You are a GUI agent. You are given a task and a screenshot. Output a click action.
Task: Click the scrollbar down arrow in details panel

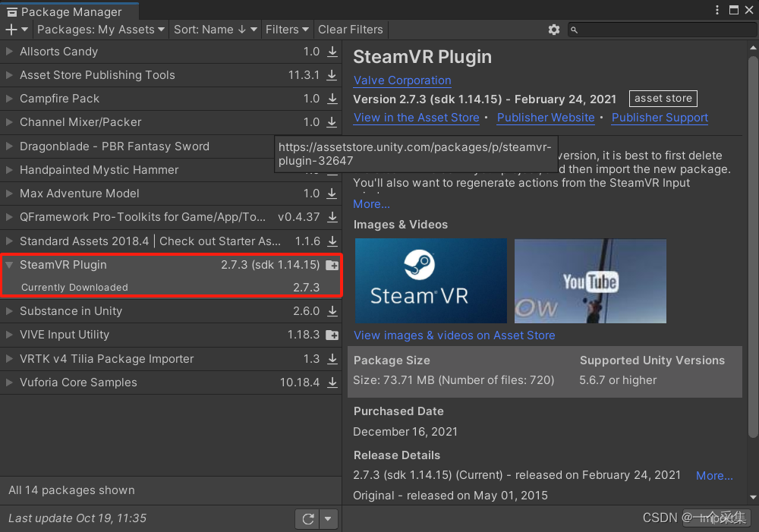pyautogui.click(x=753, y=497)
